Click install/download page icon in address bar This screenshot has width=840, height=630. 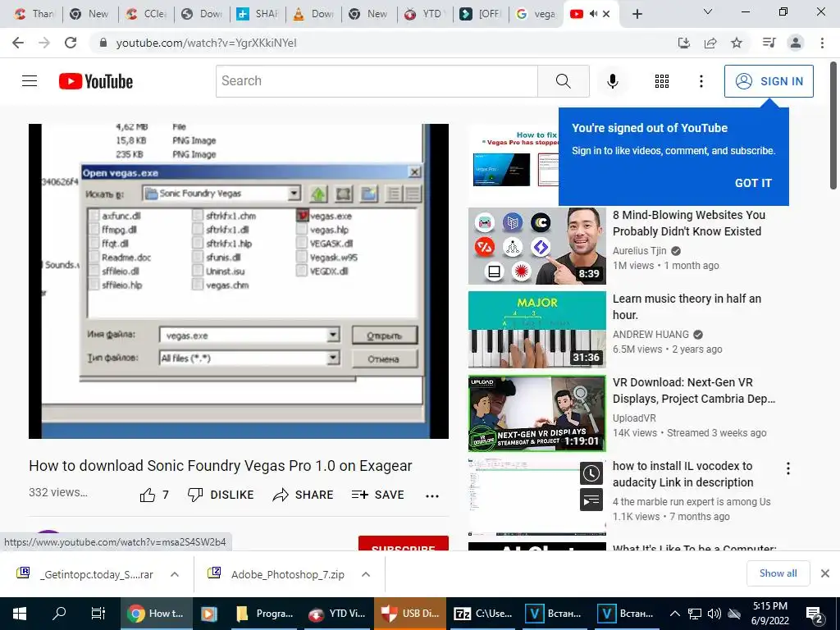coord(684,43)
